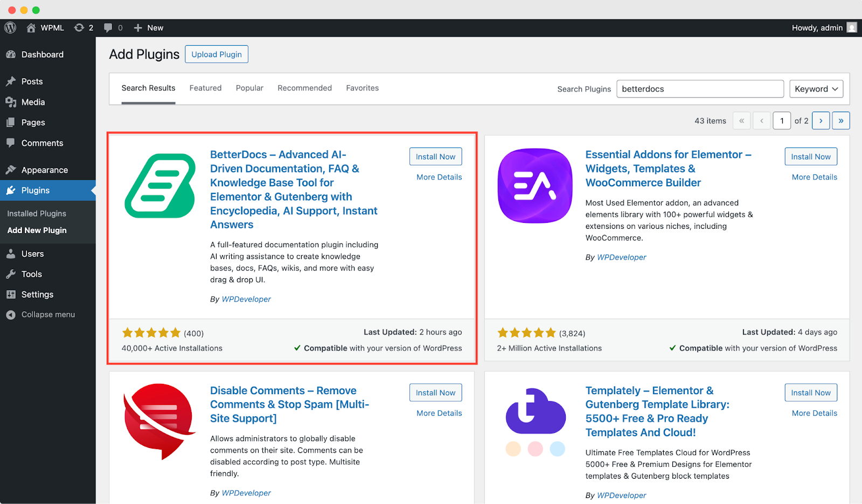Open the Keyword search type dropdown
Viewport: 862px width, 504px height.
pyautogui.click(x=816, y=89)
